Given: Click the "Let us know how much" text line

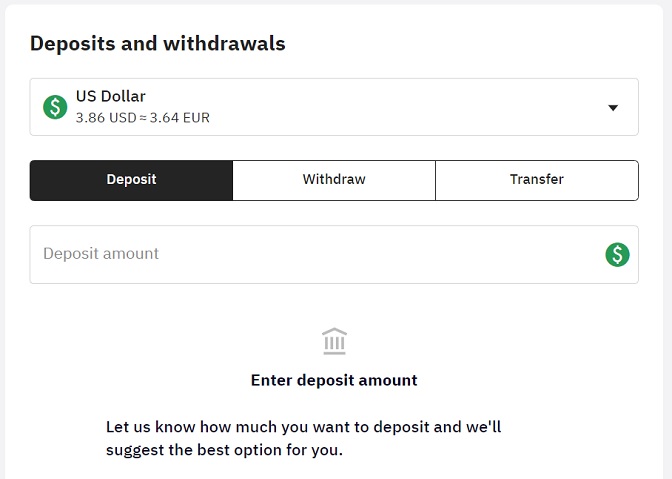Looking at the screenshot, I should [303, 427].
